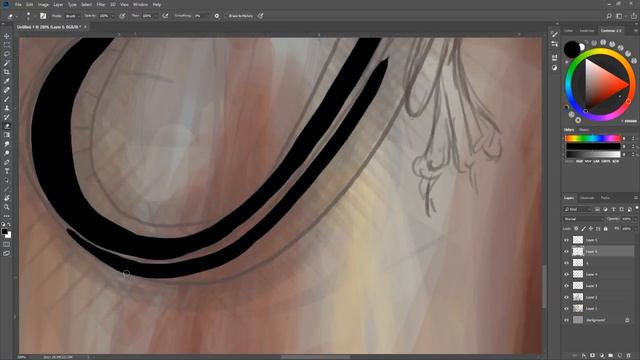The image size is (640, 360).
Task: Select HSV slider mode in Coolorus
Action: click(x=588, y=162)
